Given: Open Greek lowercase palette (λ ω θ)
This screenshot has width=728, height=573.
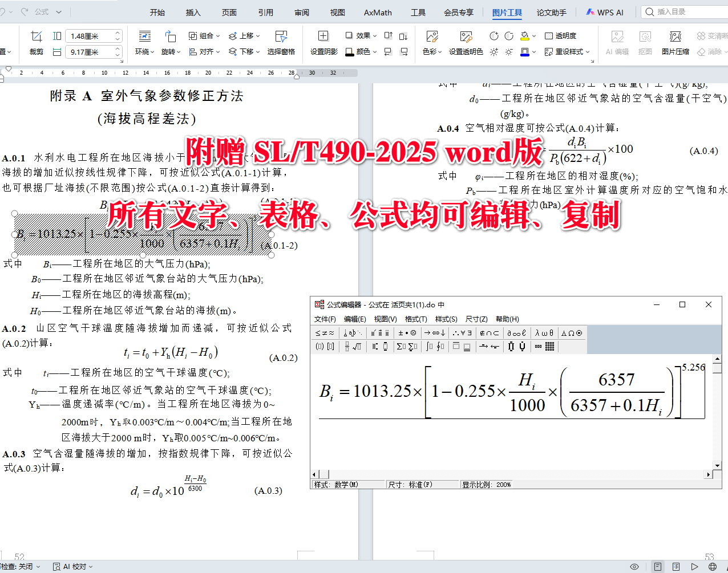Looking at the screenshot, I should tap(544, 333).
